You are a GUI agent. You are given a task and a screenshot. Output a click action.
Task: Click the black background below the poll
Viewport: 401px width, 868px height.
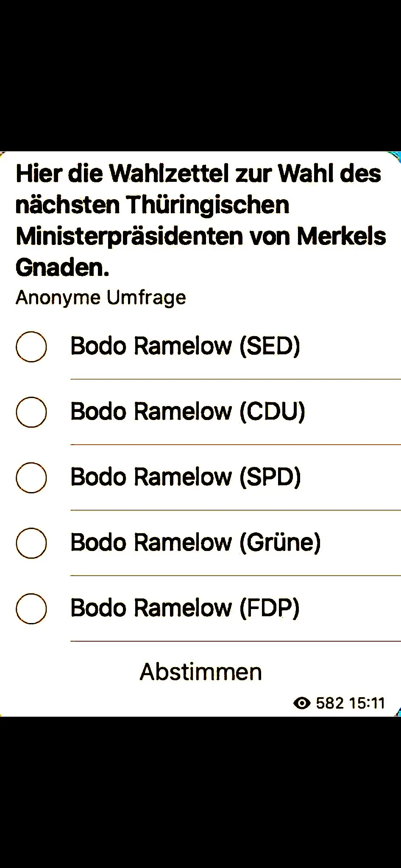click(x=200, y=792)
